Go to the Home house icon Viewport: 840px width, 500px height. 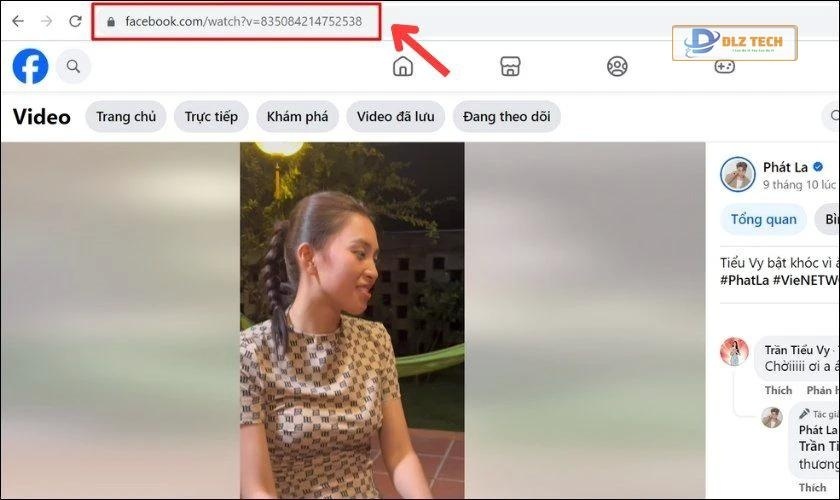pos(403,66)
